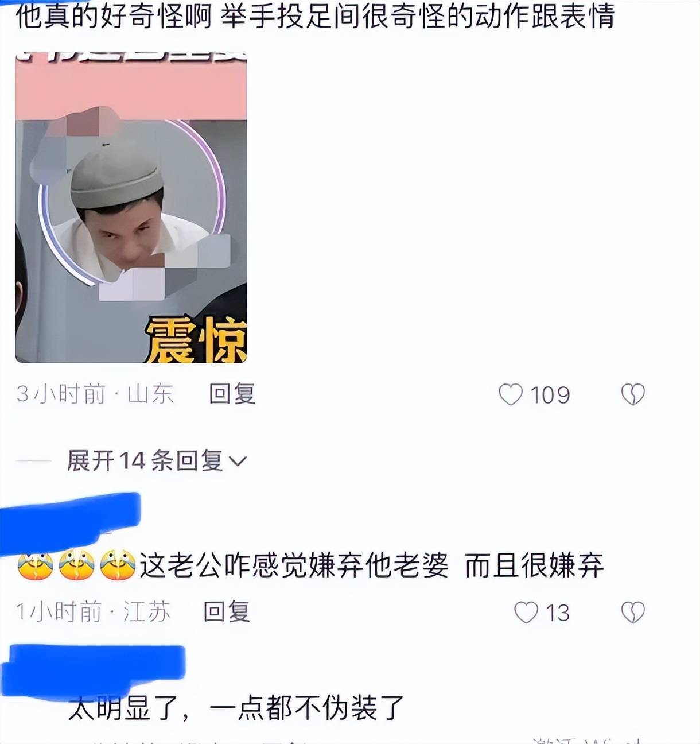The width and height of the screenshot is (700, 744).
Task: Tap the 13 like count
Action: [x=558, y=613]
